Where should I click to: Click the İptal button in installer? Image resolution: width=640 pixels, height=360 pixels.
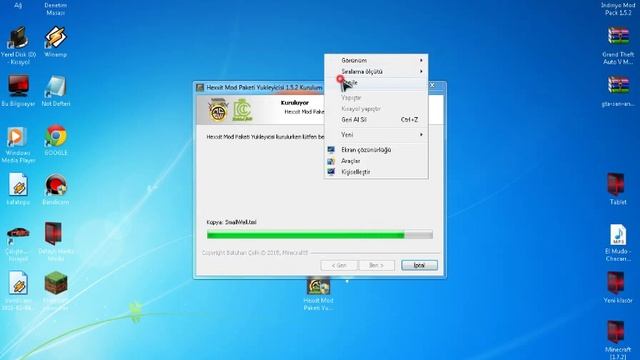tap(419, 265)
